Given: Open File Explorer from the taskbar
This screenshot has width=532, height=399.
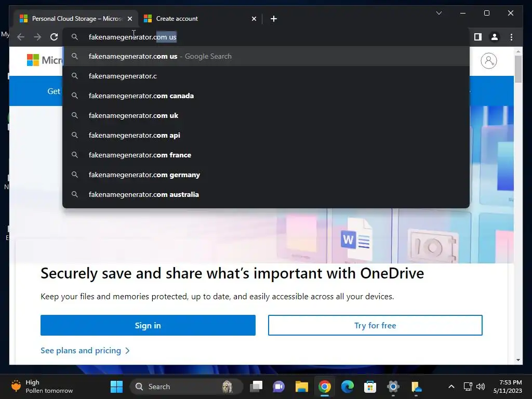Looking at the screenshot, I should 302,387.
